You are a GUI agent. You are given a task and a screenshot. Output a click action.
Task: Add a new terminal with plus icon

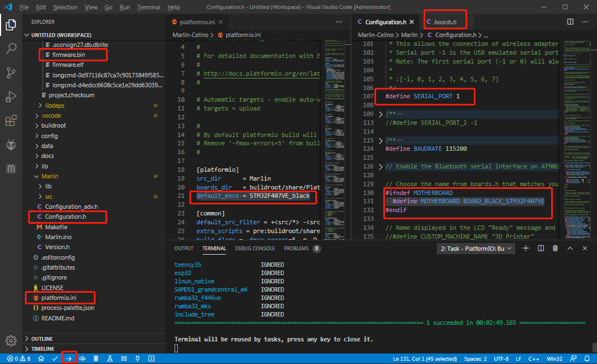(x=526, y=248)
